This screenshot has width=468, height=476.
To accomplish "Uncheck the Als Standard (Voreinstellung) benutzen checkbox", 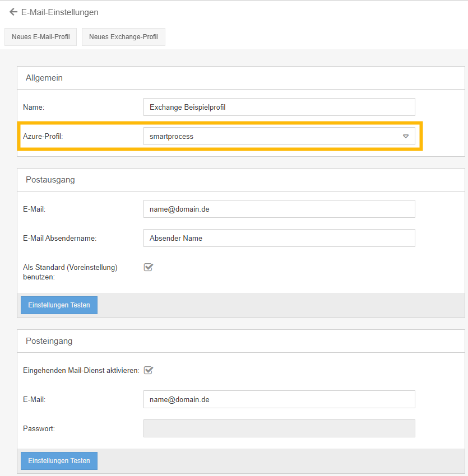I will (149, 267).
